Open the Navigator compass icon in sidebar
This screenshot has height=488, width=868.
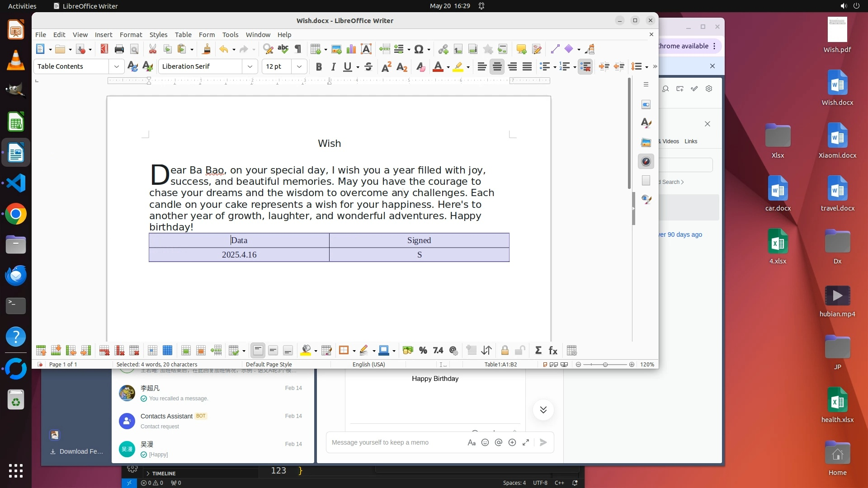pyautogui.click(x=646, y=161)
